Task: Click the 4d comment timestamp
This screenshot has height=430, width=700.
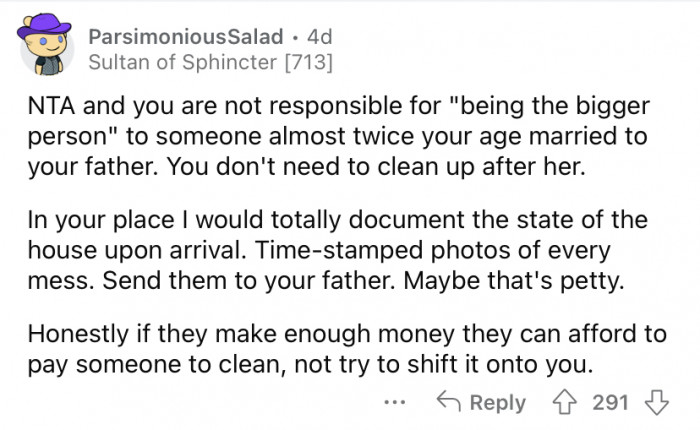Action: 320,37
